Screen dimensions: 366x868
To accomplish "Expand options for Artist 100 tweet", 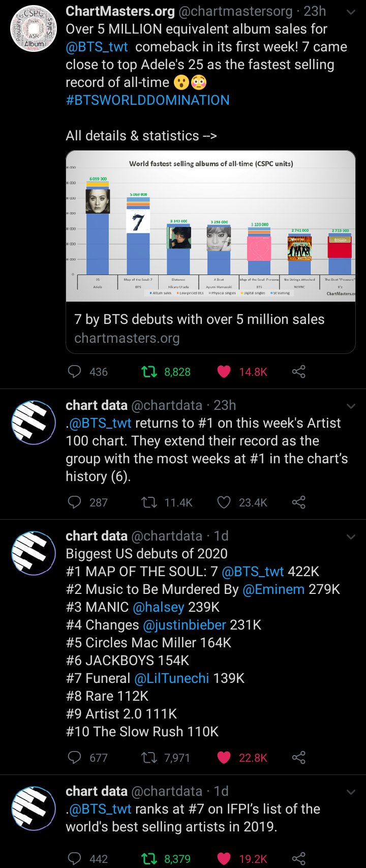I will pos(351,406).
